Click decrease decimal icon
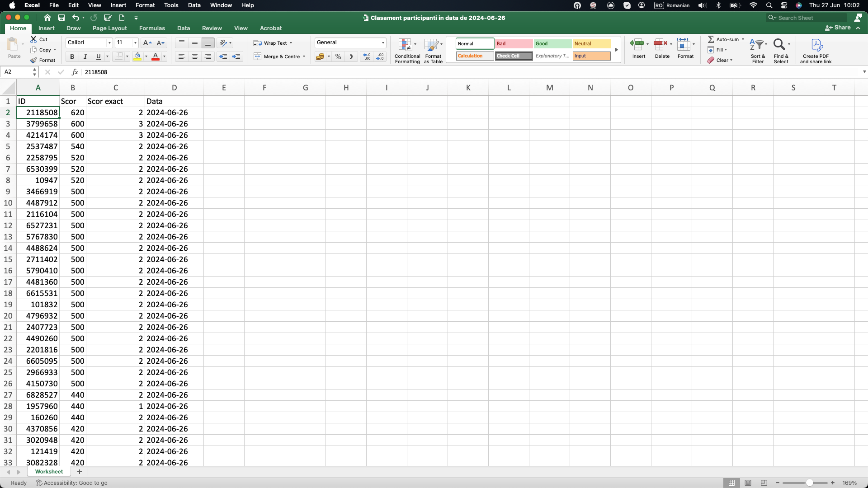 (x=380, y=56)
